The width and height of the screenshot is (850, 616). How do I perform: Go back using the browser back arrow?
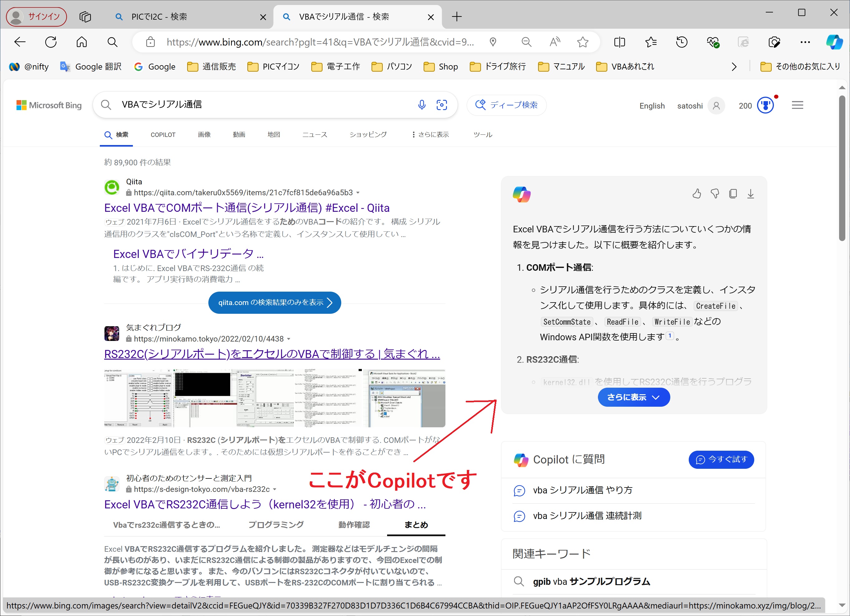point(20,42)
